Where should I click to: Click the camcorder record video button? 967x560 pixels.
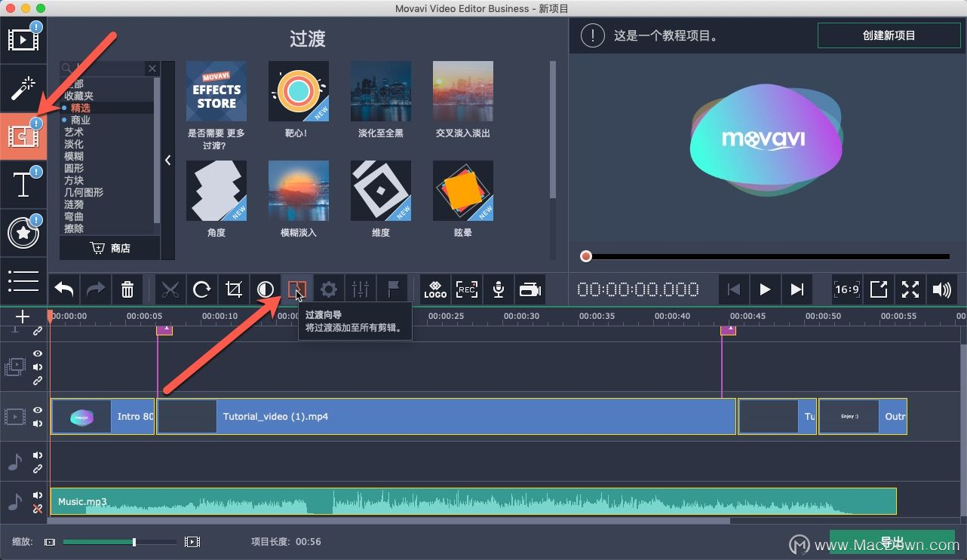point(530,289)
